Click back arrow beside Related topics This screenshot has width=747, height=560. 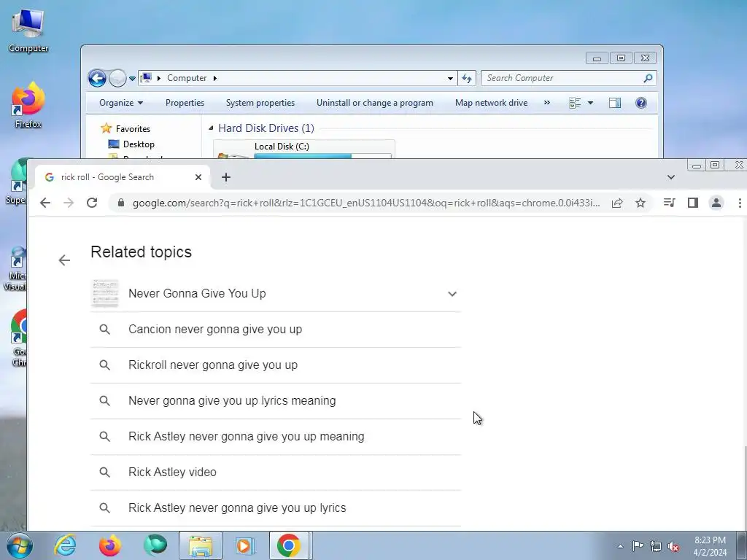click(x=64, y=260)
